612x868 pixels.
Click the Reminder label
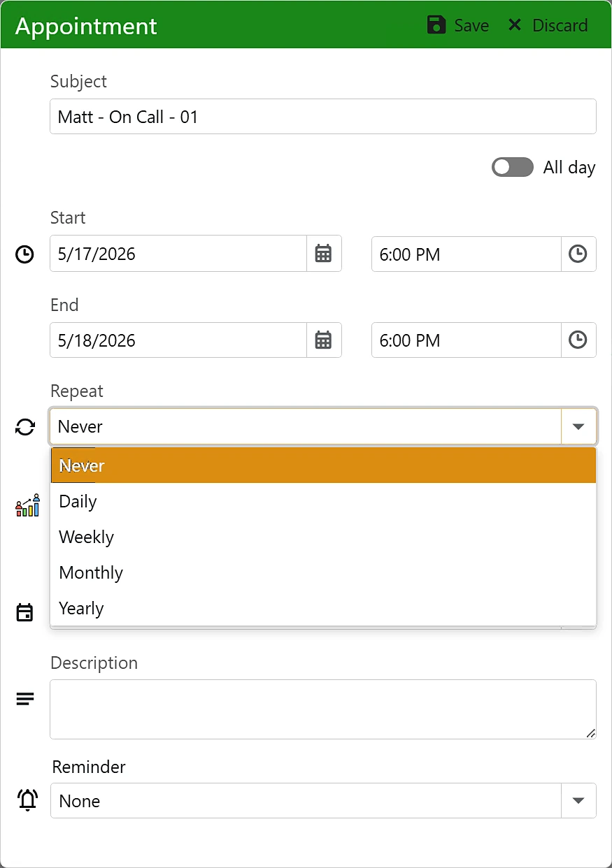point(89,767)
